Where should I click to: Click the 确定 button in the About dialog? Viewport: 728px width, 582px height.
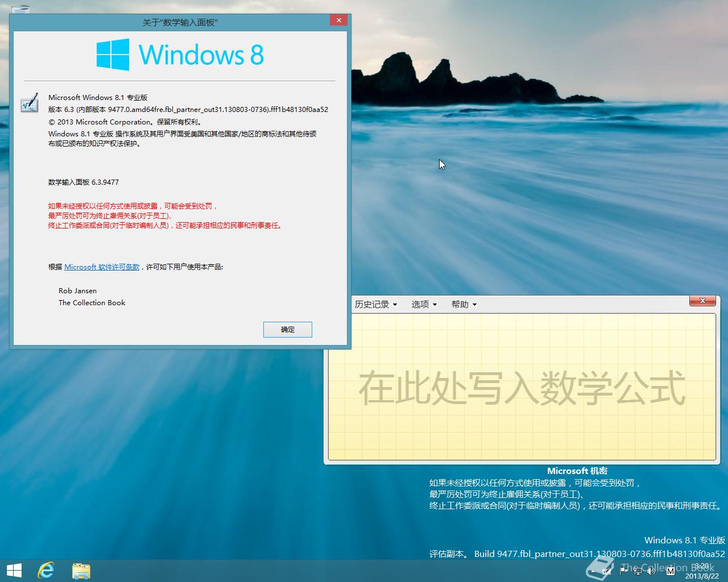tap(287, 330)
